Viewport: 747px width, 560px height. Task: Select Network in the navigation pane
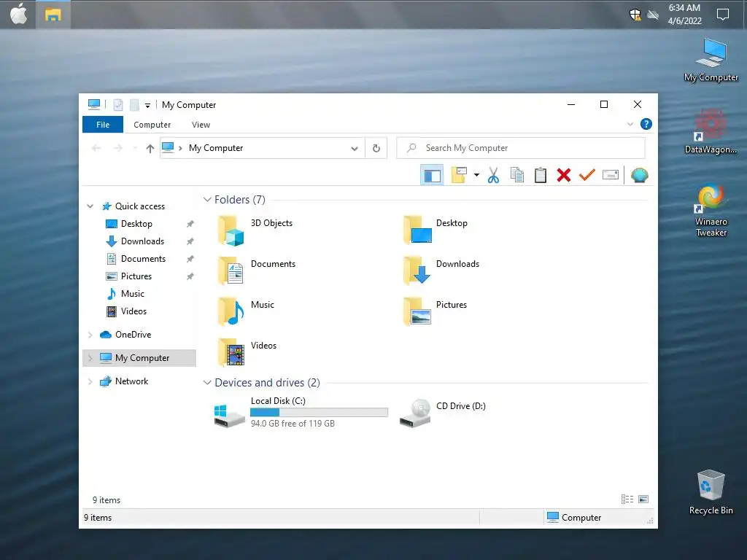131,381
